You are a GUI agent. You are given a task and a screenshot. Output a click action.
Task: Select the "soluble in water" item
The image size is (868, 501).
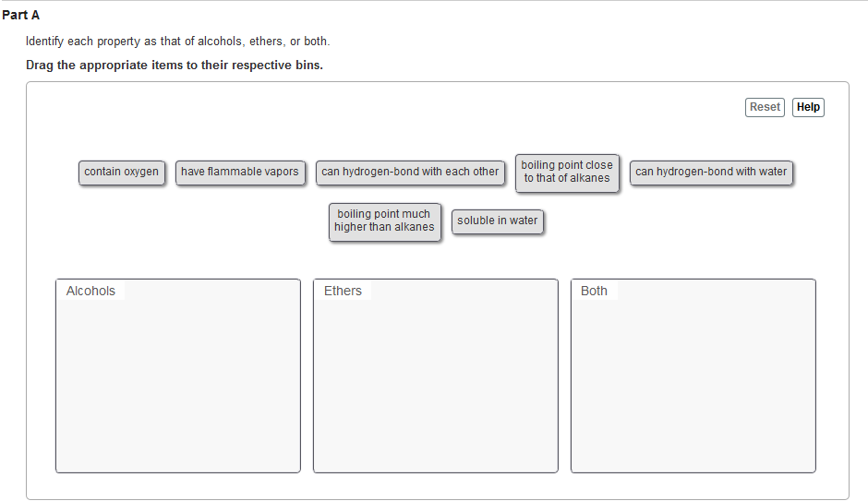pos(497,221)
